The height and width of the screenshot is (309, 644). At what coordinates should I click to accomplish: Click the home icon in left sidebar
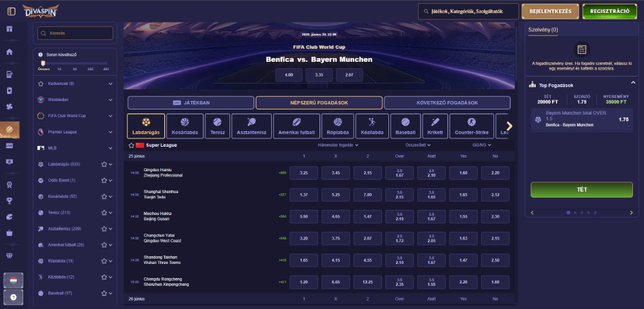[9, 51]
